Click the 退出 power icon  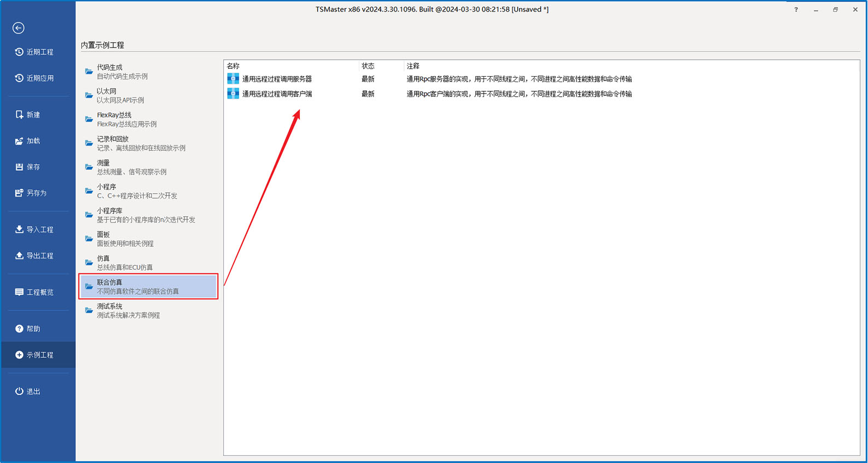point(19,391)
